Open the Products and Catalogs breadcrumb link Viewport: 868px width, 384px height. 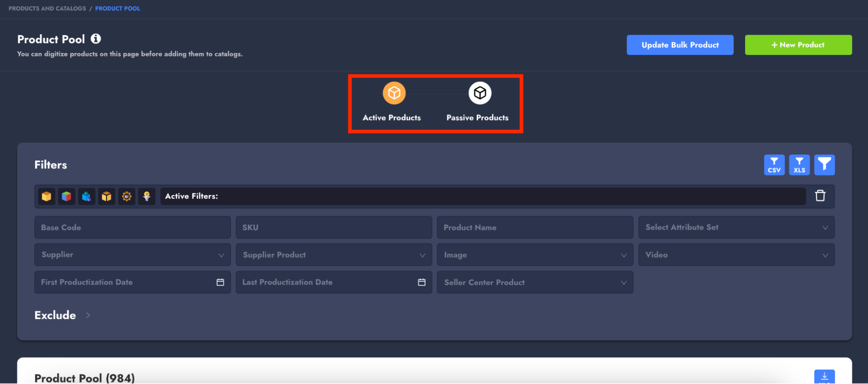tap(47, 9)
